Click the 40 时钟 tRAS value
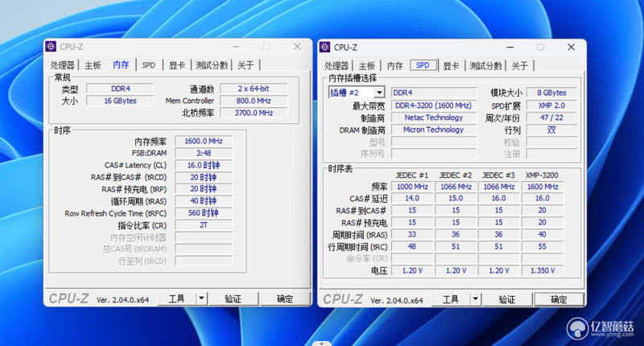Screen dimensions: 644x346 (x=204, y=201)
